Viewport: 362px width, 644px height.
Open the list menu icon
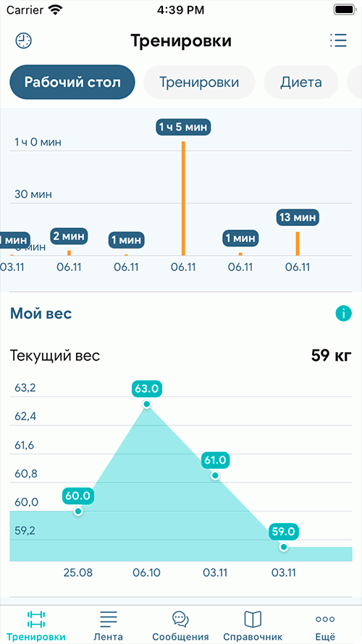click(x=339, y=41)
